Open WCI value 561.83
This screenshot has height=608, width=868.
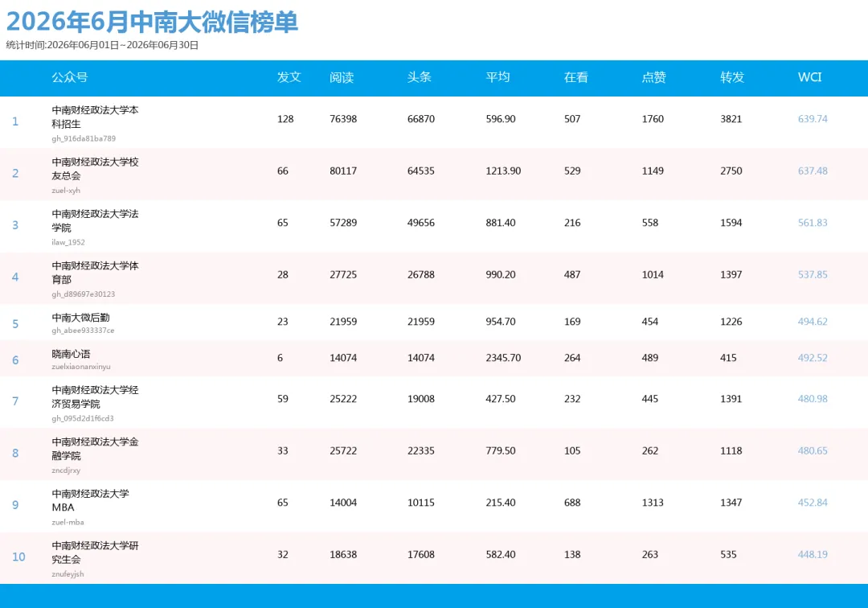point(813,223)
